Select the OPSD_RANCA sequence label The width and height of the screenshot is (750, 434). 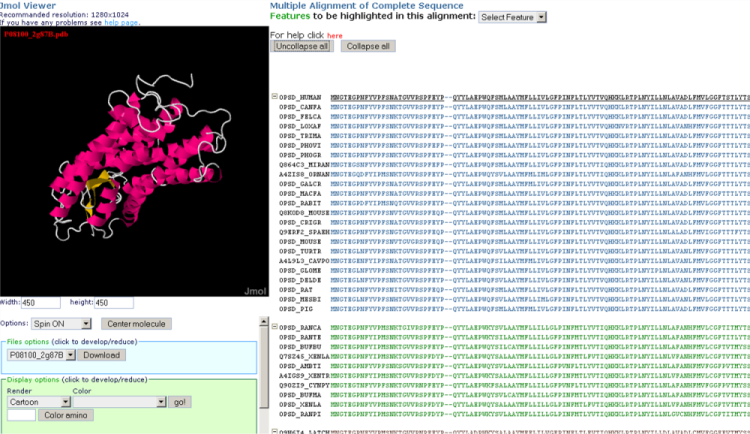click(x=300, y=328)
